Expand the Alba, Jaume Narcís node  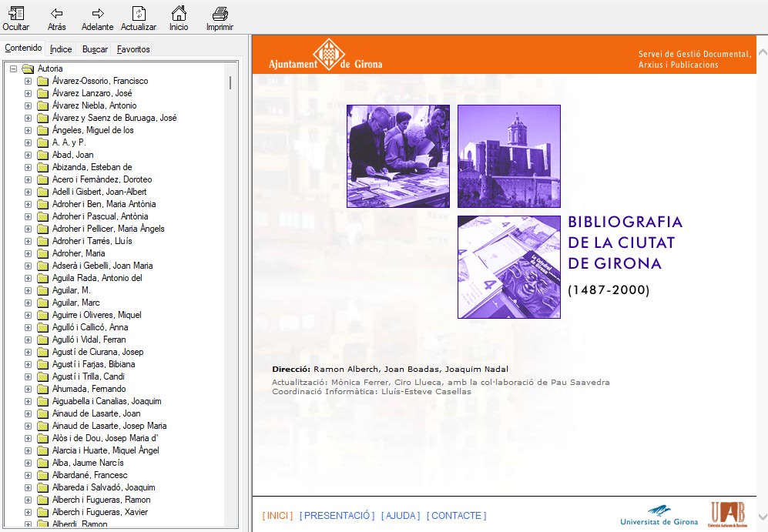[x=28, y=463]
